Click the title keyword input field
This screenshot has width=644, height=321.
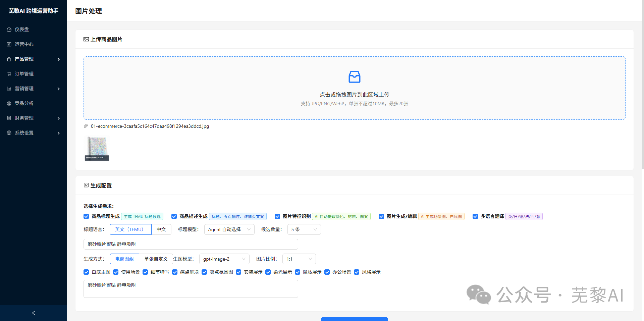click(191, 244)
